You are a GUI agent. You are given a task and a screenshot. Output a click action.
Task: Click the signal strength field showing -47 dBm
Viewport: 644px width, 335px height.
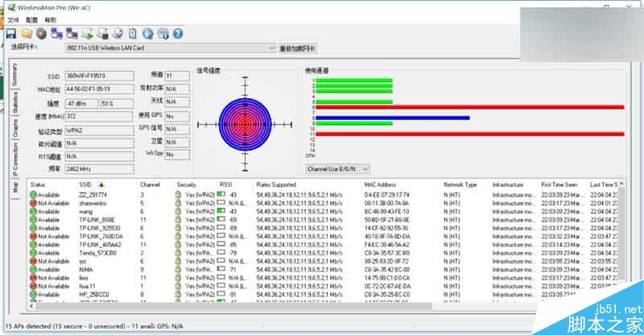tap(82, 104)
